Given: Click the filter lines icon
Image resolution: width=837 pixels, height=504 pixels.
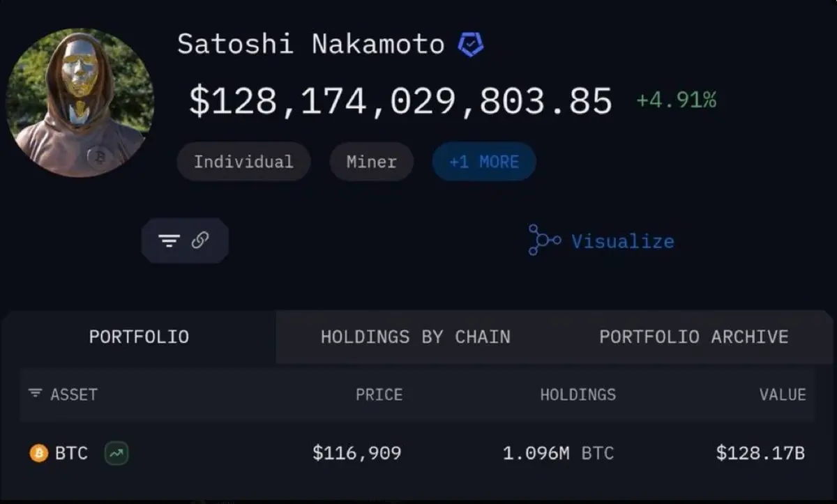Looking at the screenshot, I should click(x=169, y=241).
